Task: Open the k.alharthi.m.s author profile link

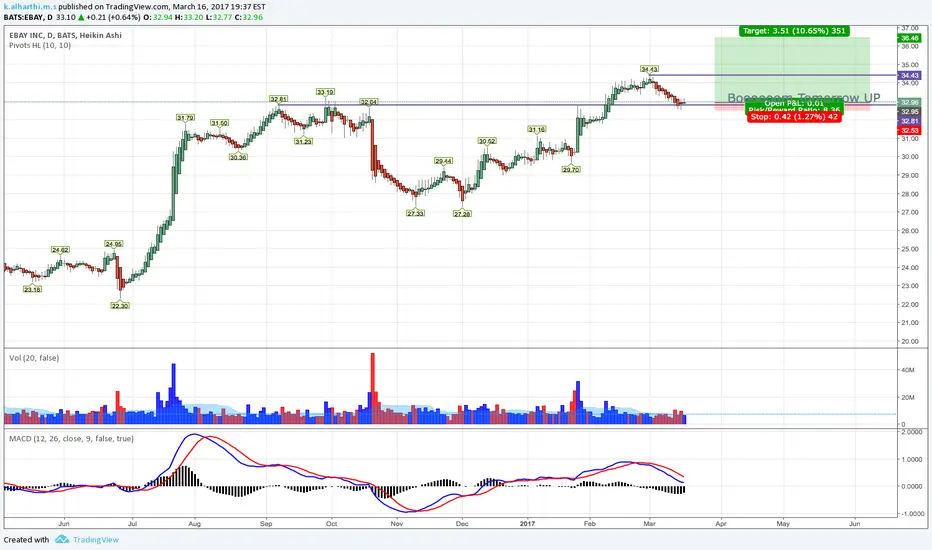Action: tap(30, 7)
